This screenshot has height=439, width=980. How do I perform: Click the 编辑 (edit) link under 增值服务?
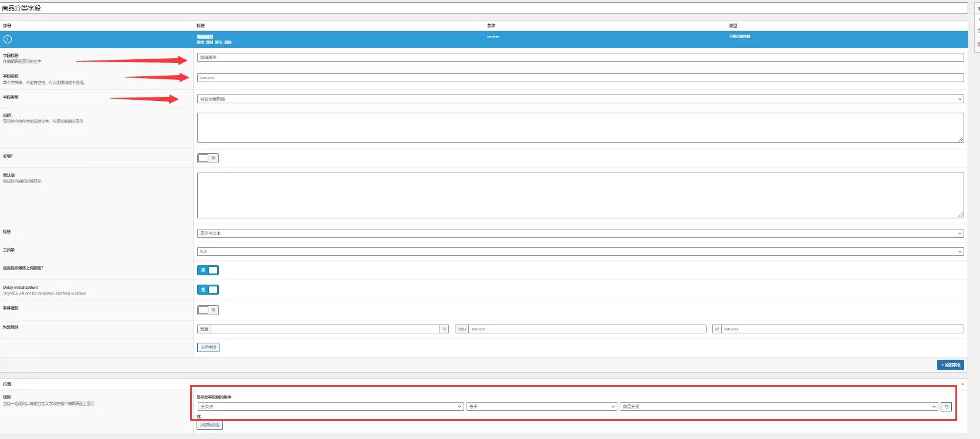coord(200,42)
